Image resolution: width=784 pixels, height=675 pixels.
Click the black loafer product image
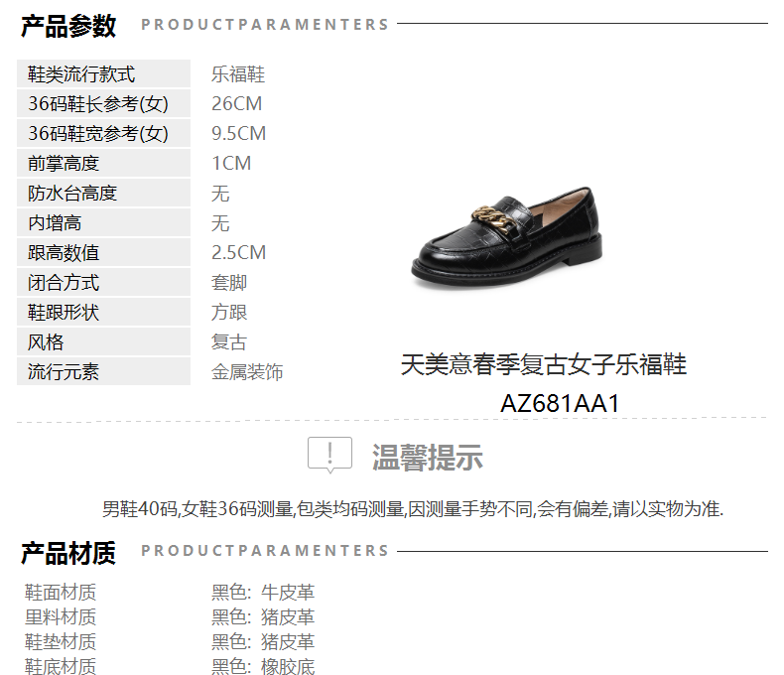[x=506, y=237]
